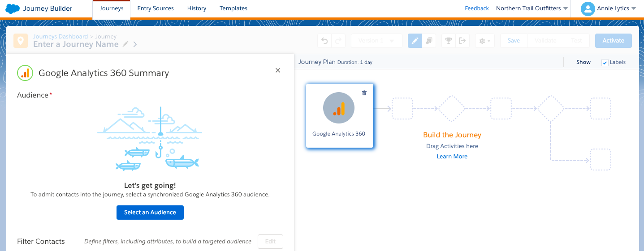The width and height of the screenshot is (644, 251).
Task: Select the edit mode pencil button
Action: pos(415,41)
